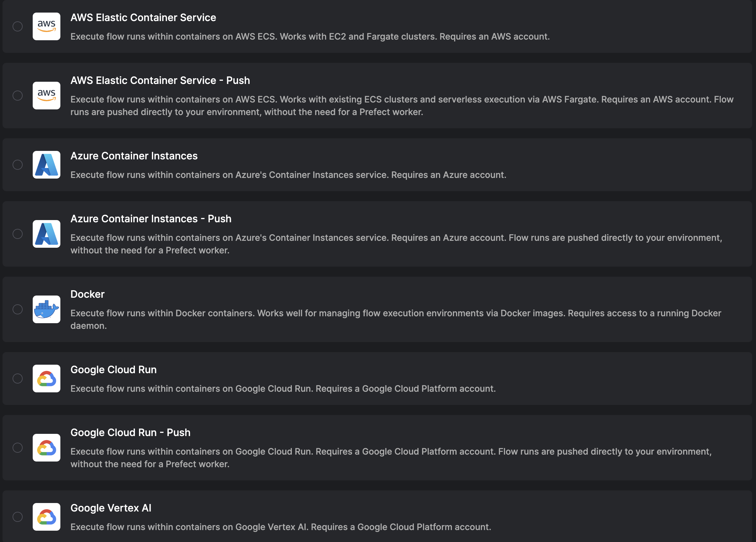The width and height of the screenshot is (756, 542).
Task: Select the Google Vertex AI radio button
Action: click(x=18, y=517)
